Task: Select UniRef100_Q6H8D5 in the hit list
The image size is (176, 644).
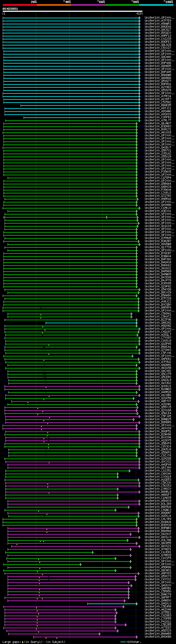Action: tap(158, 66)
